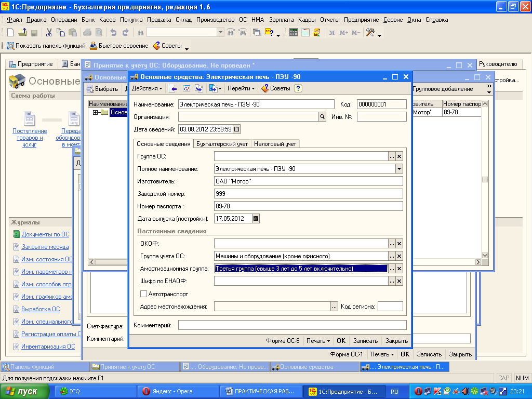Create new document via toolbar icon
The width and height of the screenshot is (532, 399).
pyautogui.click(x=10, y=33)
